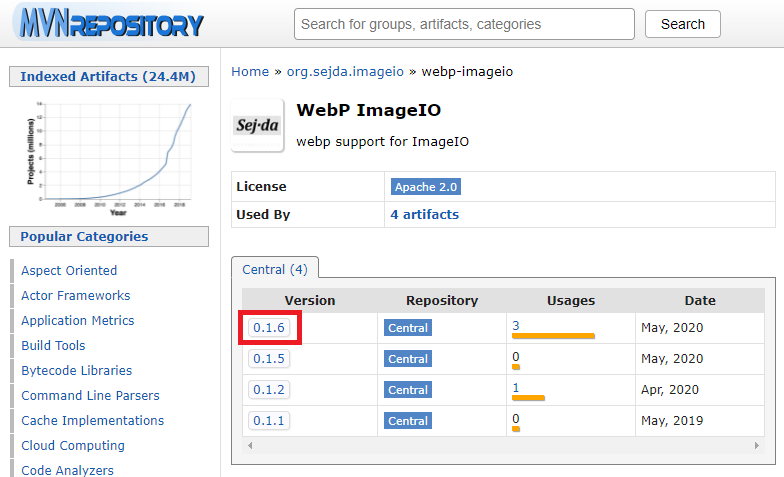Image resolution: width=784 pixels, height=477 pixels.
Task: Open the org.sejda.imageio breadcrumb link
Action: (x=345, y=72)
